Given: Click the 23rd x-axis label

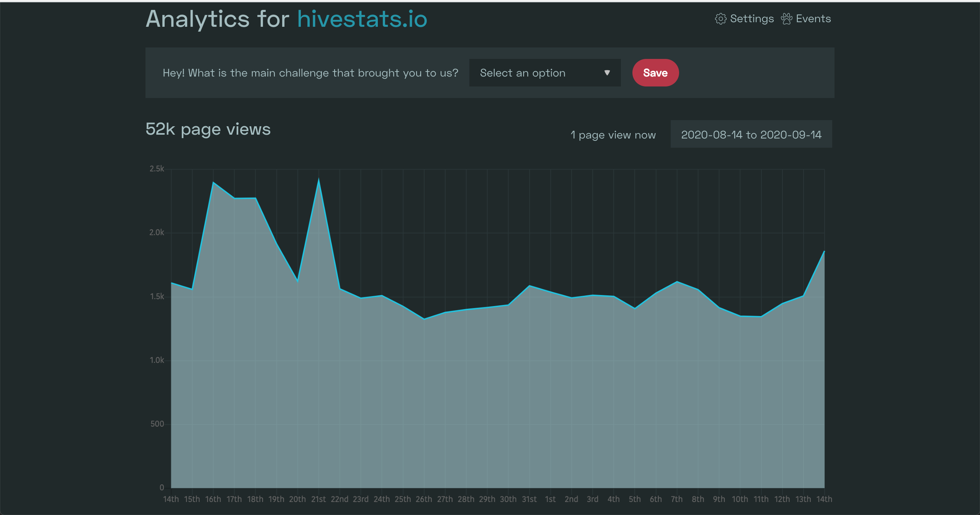Looking at the screenshot, I should pyautogui.click(x=361, y=499).
